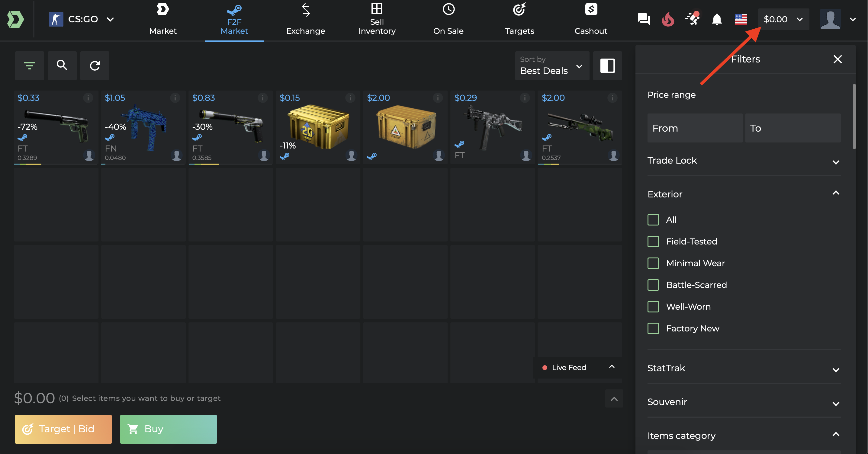Open the Sort by Best Deals dropdown
The height and width of the screenshot is (454, 868).
click(x=552, y=65)
